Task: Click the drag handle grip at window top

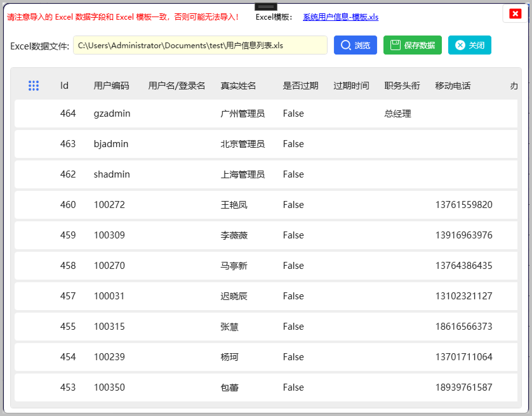Action: point(266,6)
